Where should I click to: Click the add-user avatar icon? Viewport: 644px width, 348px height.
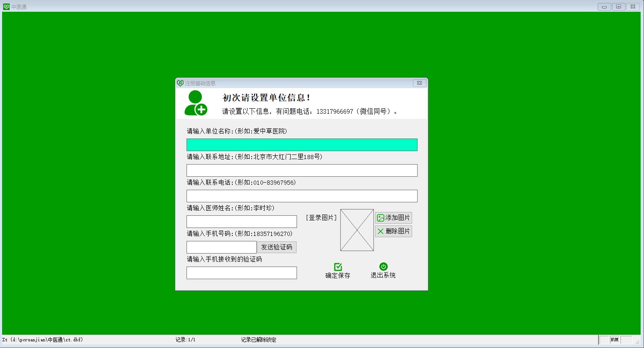196,103
